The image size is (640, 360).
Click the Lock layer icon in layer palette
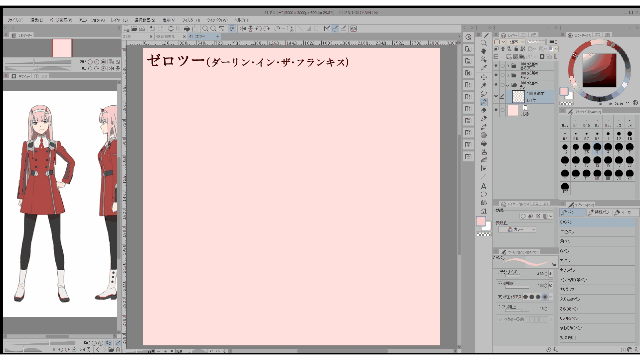click(x=516, y=49)
